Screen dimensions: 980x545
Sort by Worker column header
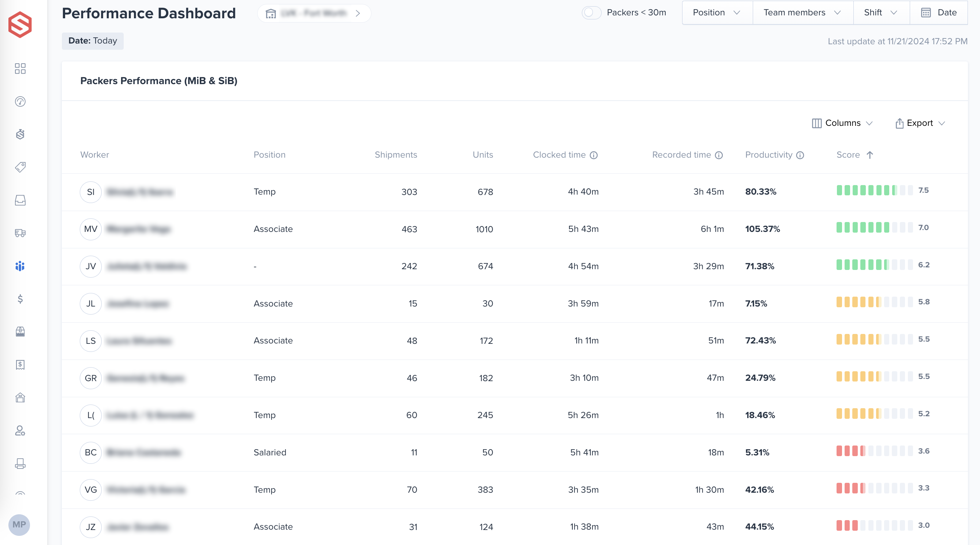(x=94, y=155)
